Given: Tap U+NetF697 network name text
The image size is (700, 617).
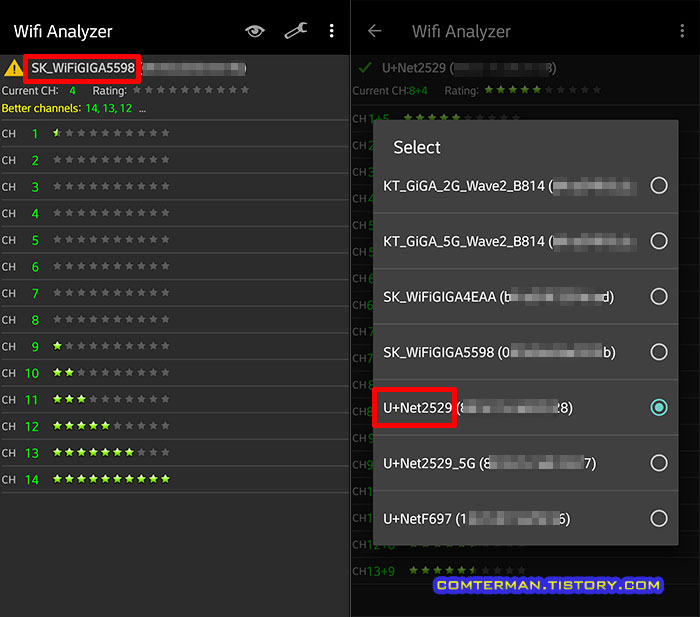Looking at the screenshot, I should [417, 519].
